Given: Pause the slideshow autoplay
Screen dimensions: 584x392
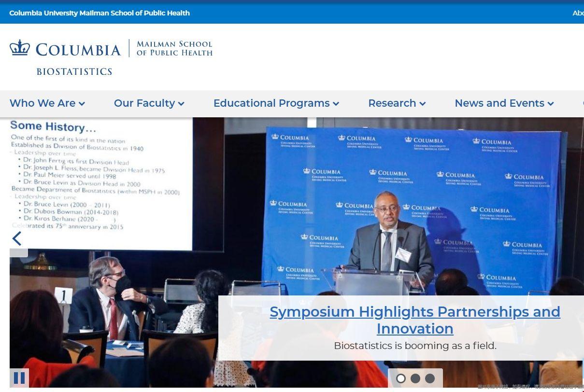Looking at the screenshot, I should 19,378.
